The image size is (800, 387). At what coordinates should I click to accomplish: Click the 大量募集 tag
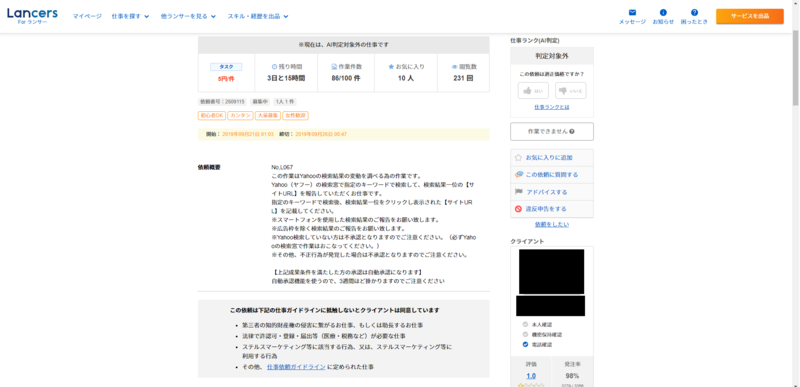pos(268,116)
